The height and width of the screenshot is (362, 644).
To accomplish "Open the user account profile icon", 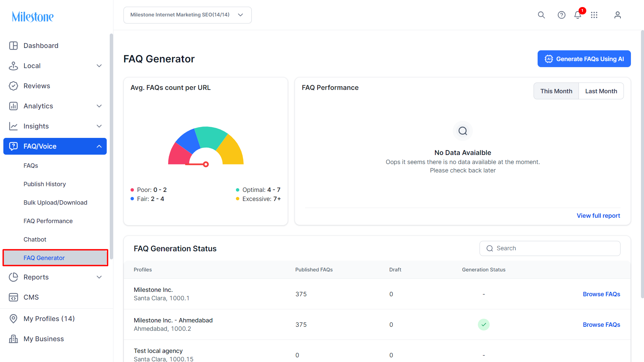I will pos(617,15).
